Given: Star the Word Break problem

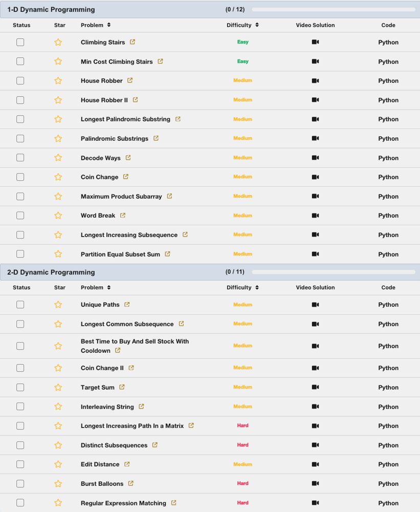Looking at the screenshot, I should [x=58, y=216].
